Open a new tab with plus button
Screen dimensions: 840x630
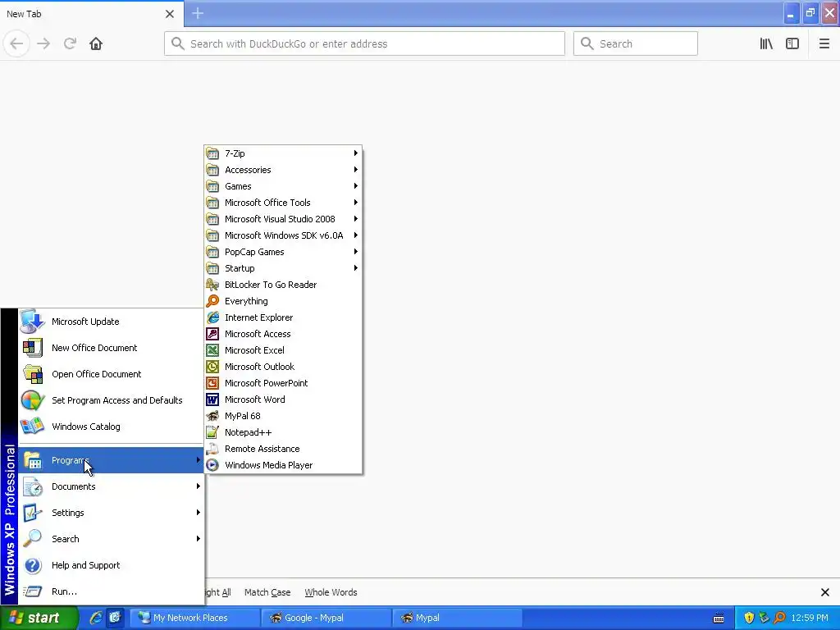click(198, 13)
